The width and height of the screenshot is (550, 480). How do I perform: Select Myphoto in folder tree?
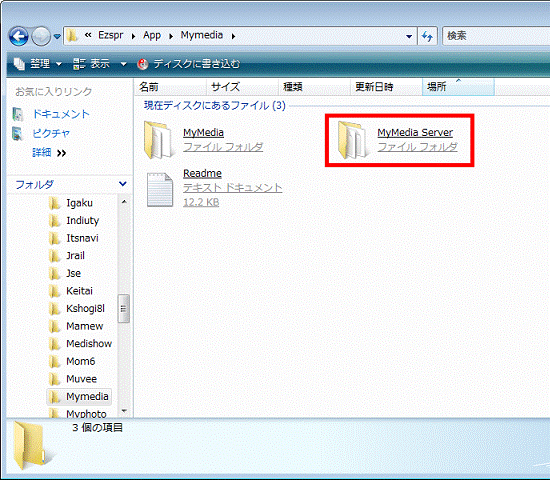click(86, 413)
